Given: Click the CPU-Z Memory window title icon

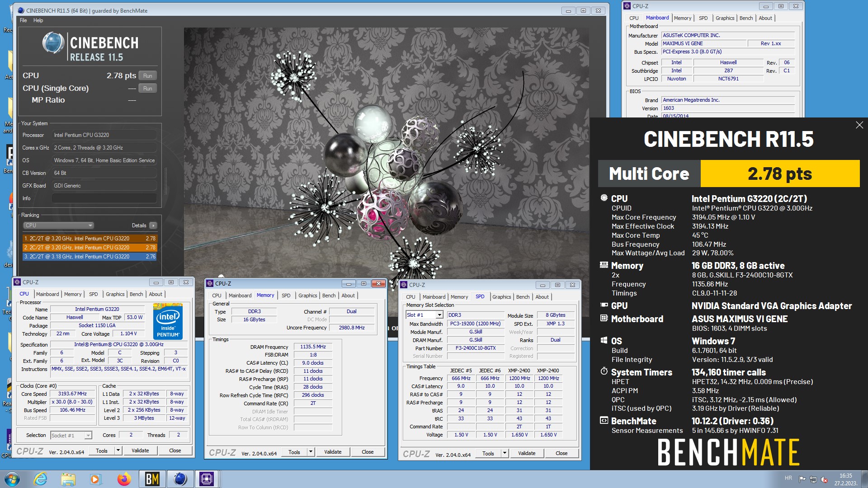Looking at the screenshot, I should point(210,283).
